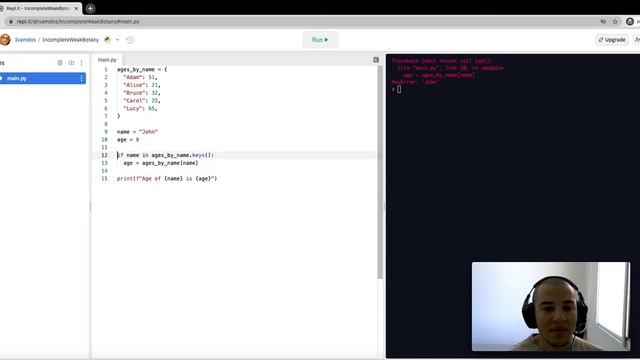This screenshot has width=640, height=360.
Task: Click the lock icon in address bar
Action: click(11, 21)
